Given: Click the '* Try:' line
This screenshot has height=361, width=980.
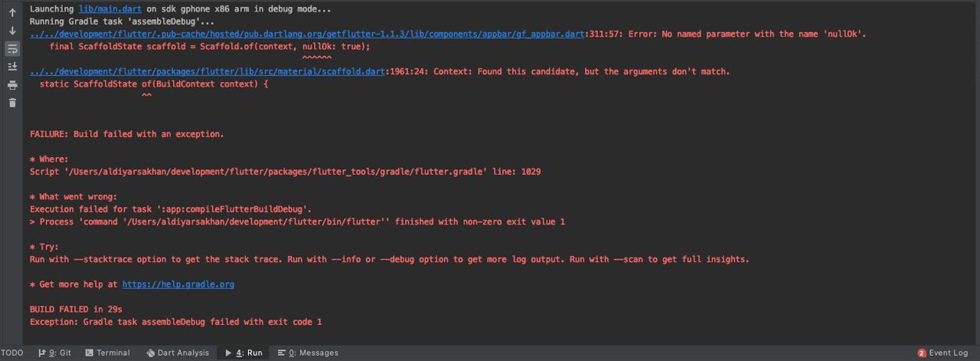Looking at the screenshot, I should coord(44,247).
